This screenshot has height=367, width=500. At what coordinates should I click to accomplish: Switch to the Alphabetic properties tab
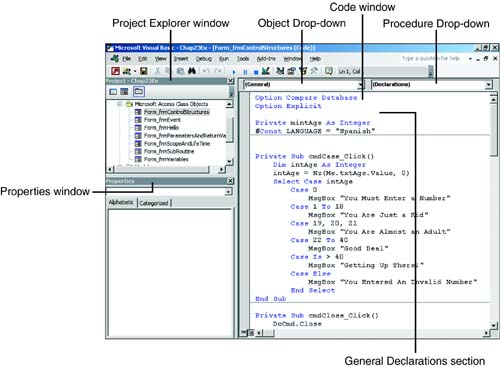tap(121, 202)
